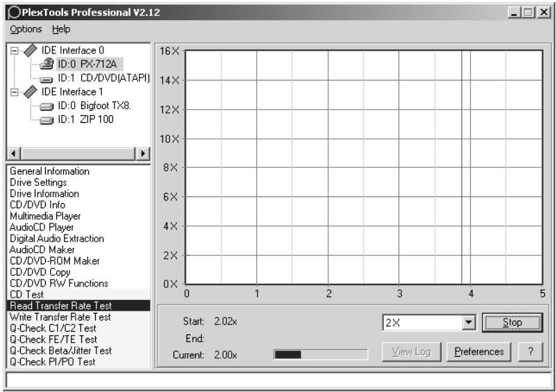556x392 pixels.
Task: Open Drive Information in function list
Action: [44, 194]
